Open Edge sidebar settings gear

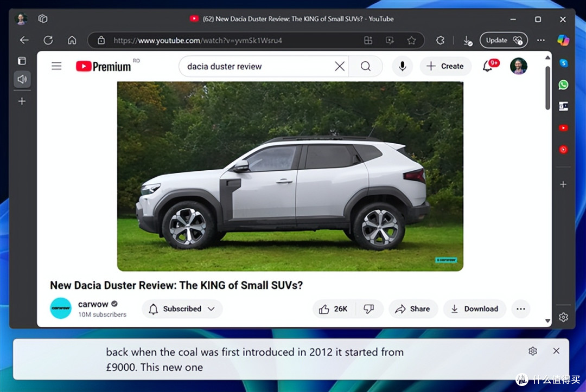tap(564, 317)
